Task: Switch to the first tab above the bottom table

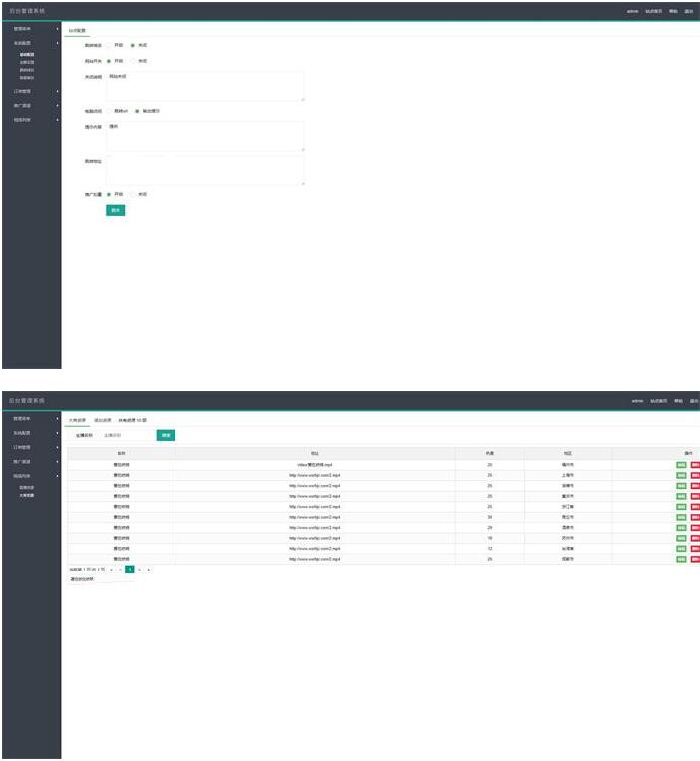Action: [77, 420]
